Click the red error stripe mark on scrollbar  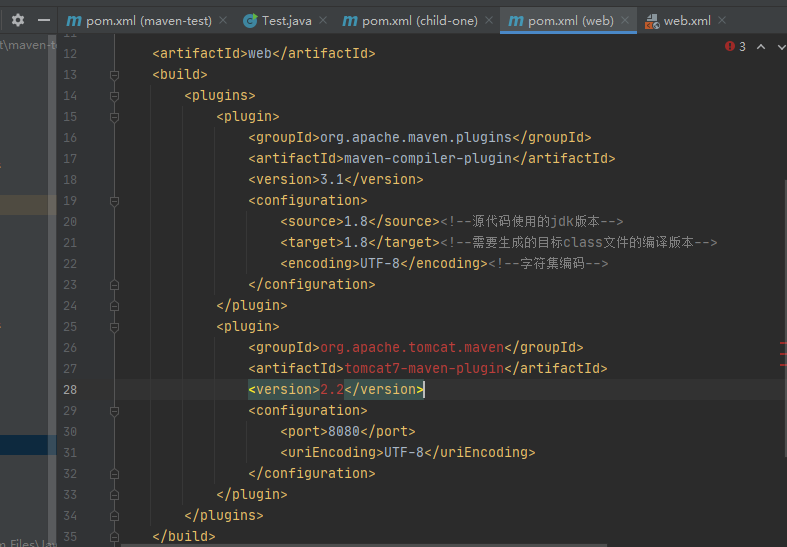point(783,345)
